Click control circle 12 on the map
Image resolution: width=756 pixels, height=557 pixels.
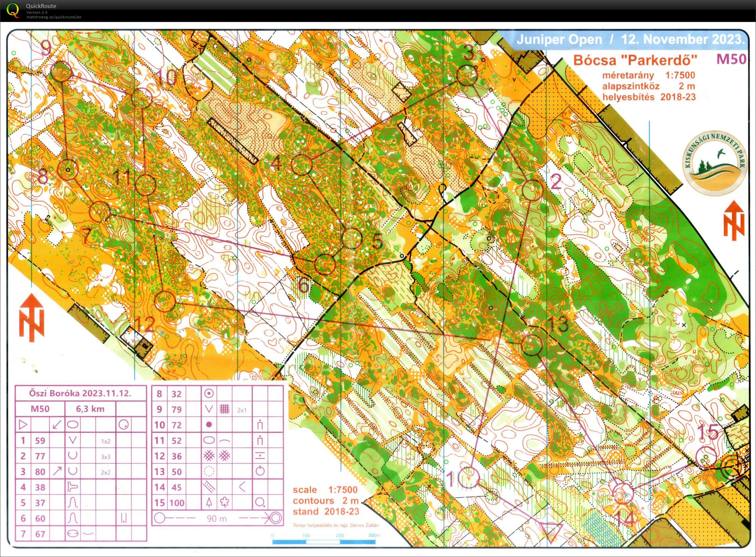click(x=165, y=301)
